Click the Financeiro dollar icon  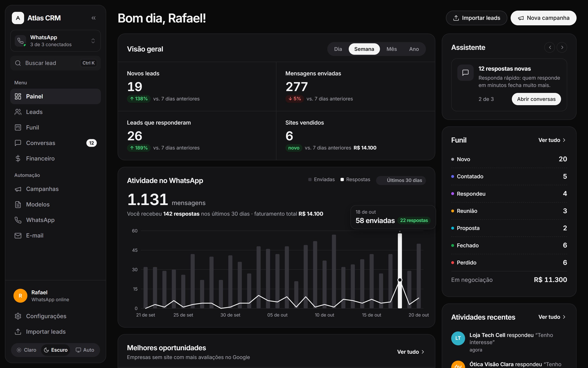click(18, 158)
